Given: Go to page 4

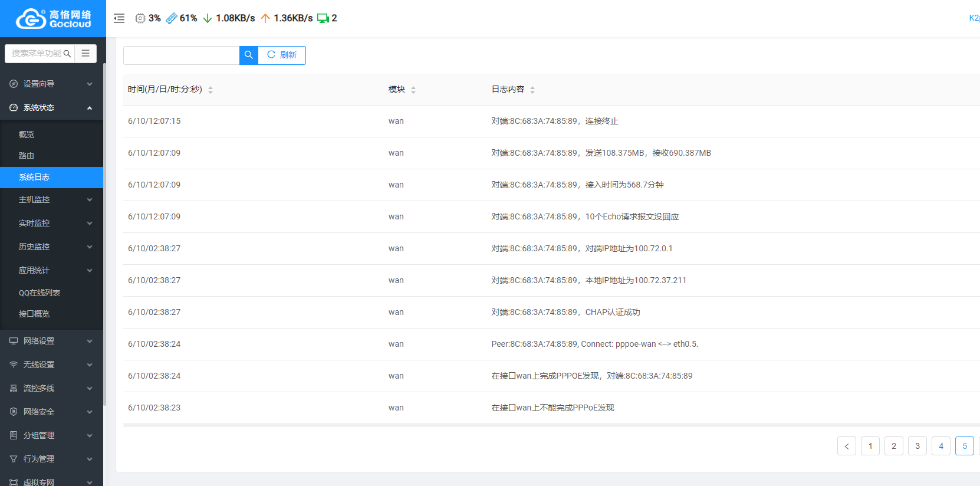Looking at the screenshot, I should 941,446.
